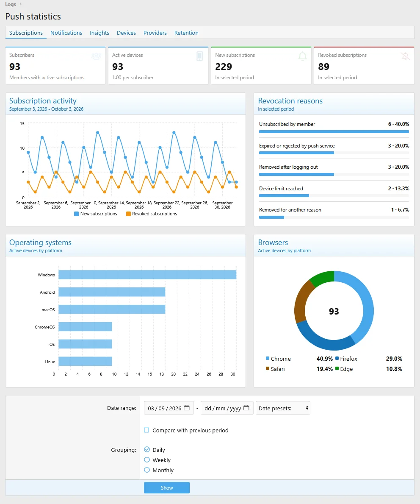Switch to the Notifications tab
Viewport: 420px width, 504px height.
click(x=66, y=33)
